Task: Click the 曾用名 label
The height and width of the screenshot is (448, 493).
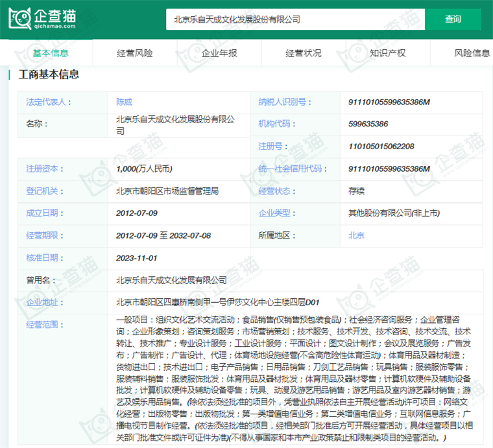Action: click(38, 280)
